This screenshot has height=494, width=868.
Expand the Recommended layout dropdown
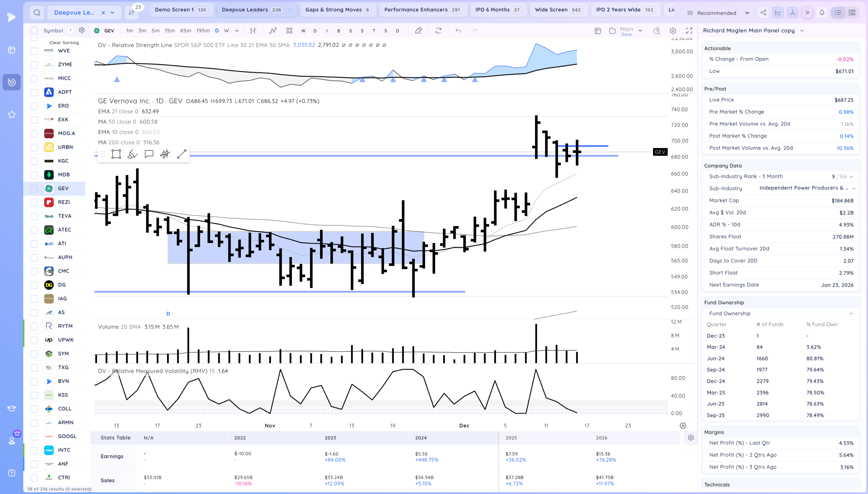(747, 13)
